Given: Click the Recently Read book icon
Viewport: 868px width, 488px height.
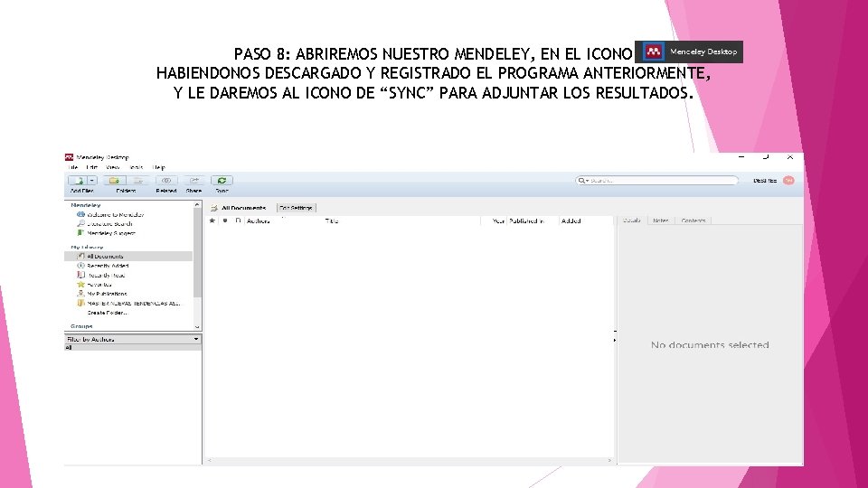Looking at the screenshot, I should [80, 275].
